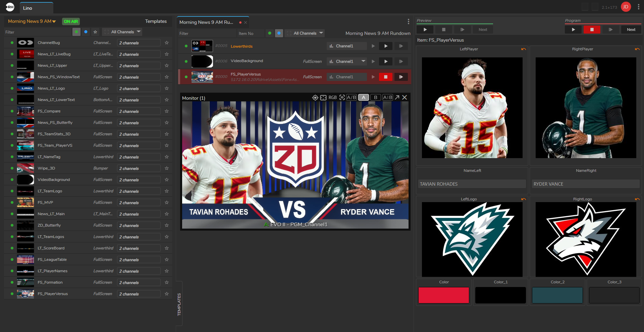Open the app's top-right three-dot menu
Screen dimensions: 644x332
pyautogui.click(x=638, y=7)
